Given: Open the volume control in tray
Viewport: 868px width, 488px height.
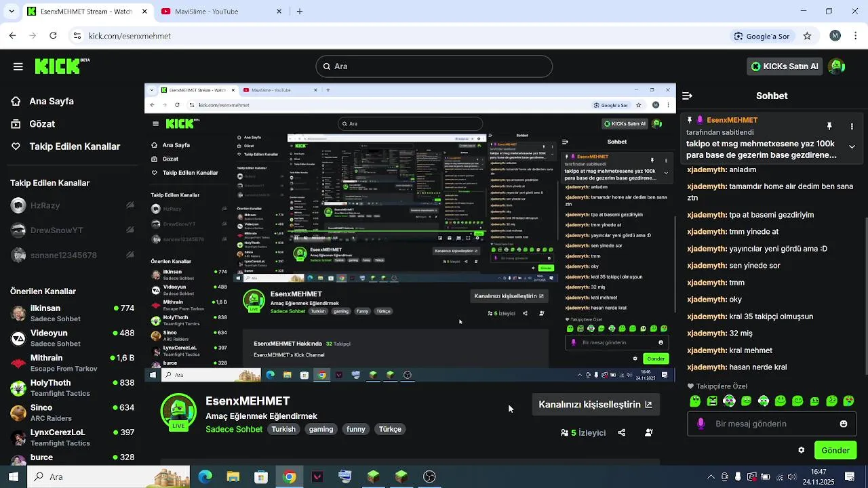Looking at the screenshot, I should (793, 476).
